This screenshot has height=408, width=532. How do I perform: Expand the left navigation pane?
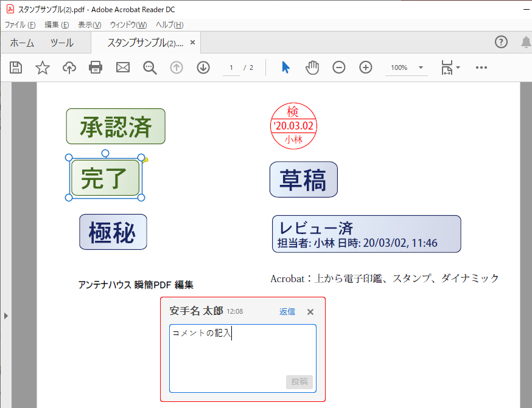[5, 316]
